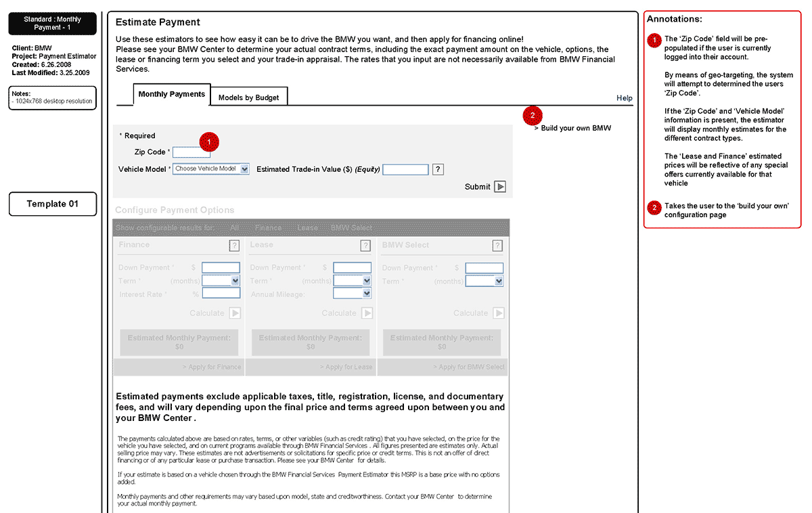Click the Lease Calculate arrow icon
This screenshot has width=812, height=513.
[x=367, y=313]
